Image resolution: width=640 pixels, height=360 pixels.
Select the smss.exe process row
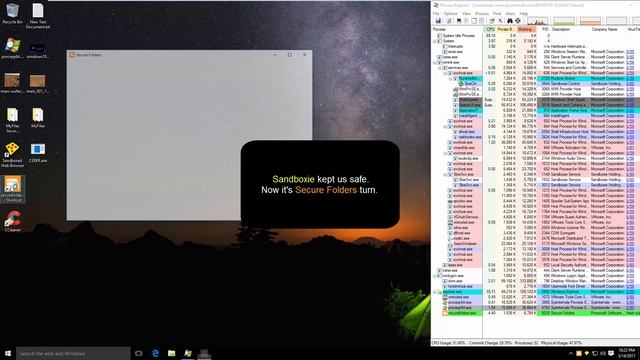click(536, 52)
